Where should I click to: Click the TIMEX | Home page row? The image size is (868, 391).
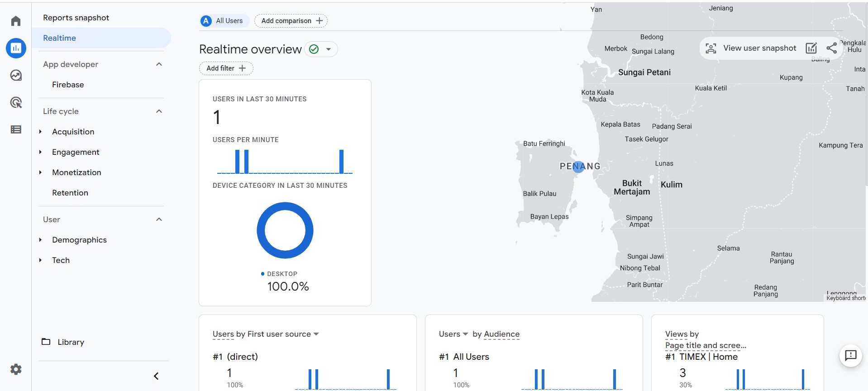tap(701, 357)
